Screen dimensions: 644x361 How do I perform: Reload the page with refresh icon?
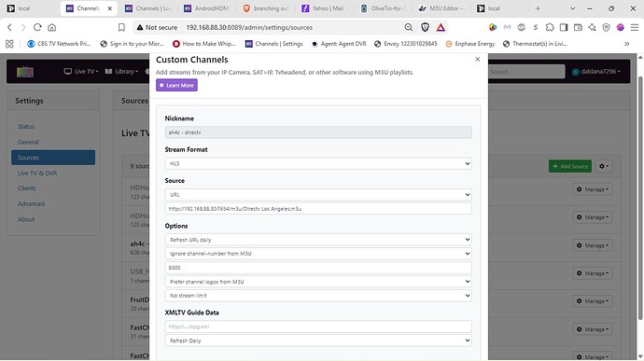37,27
